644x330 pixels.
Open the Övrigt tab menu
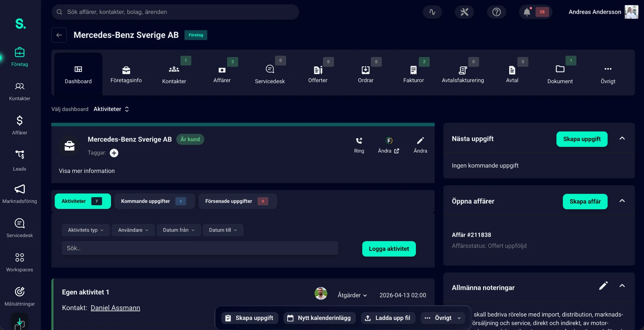coord(608,74)
